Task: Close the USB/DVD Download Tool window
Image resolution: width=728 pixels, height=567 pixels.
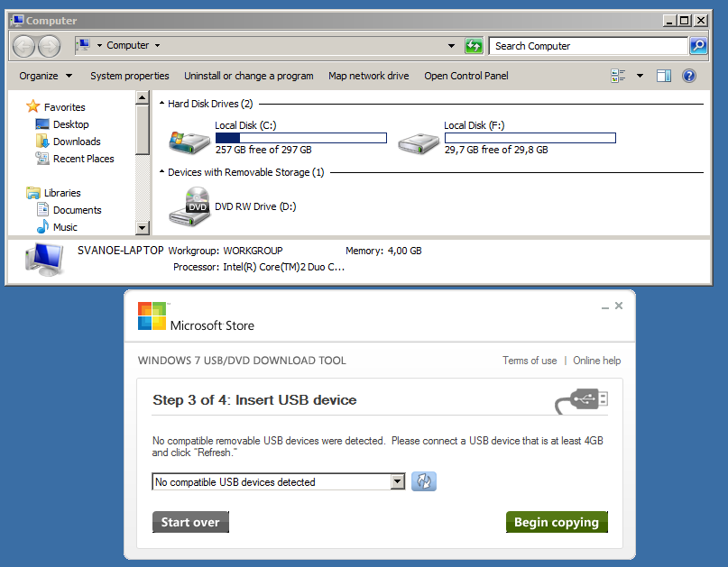Action: 619,306
